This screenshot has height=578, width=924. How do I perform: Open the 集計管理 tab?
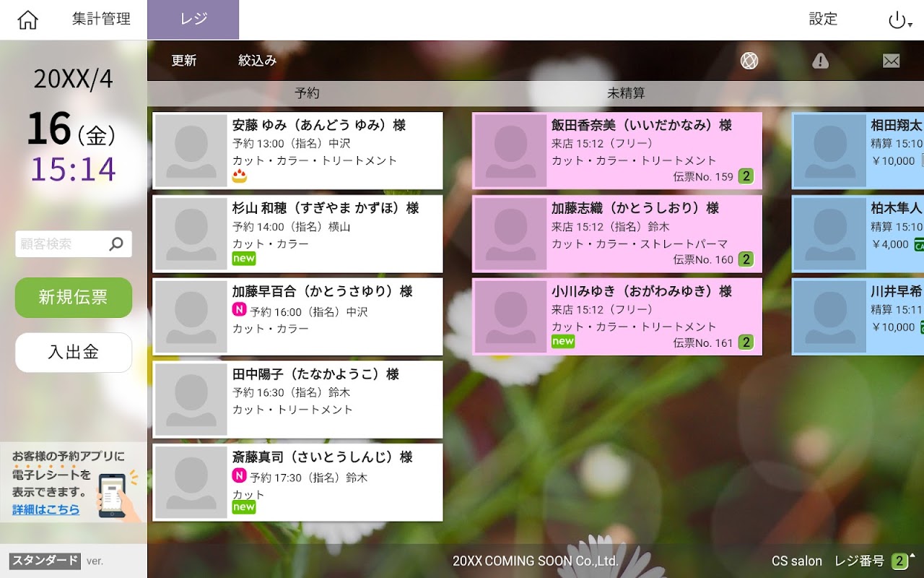click(101, 20)
